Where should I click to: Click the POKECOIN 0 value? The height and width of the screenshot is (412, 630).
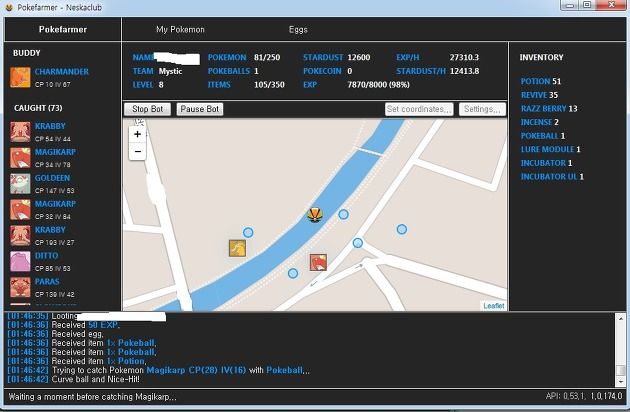pos(350,71)
